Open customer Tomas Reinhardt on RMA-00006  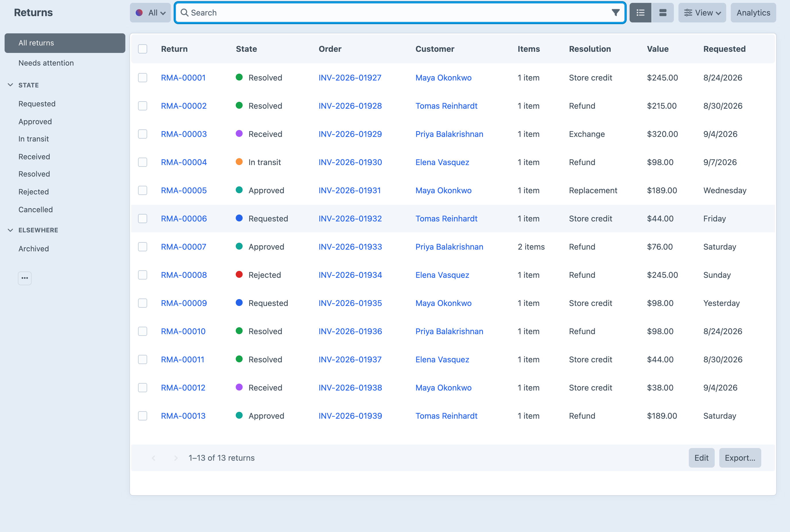(446, 219)
